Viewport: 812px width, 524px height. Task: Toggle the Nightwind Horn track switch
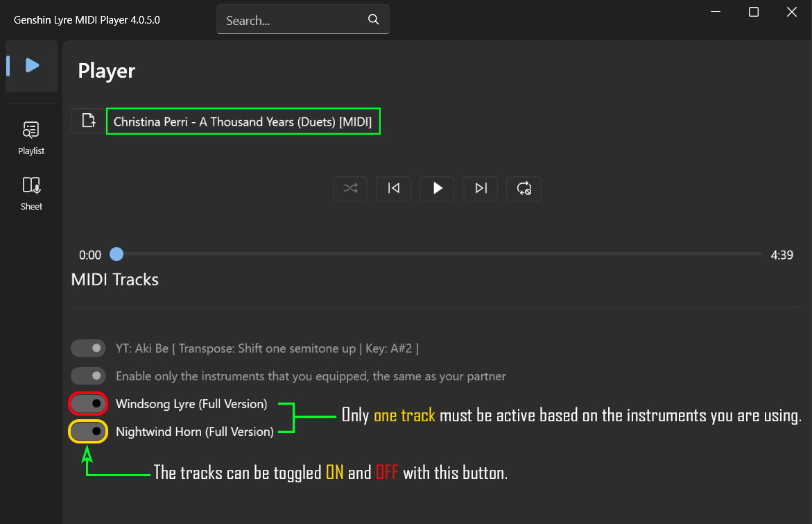[x=88, y=431]
